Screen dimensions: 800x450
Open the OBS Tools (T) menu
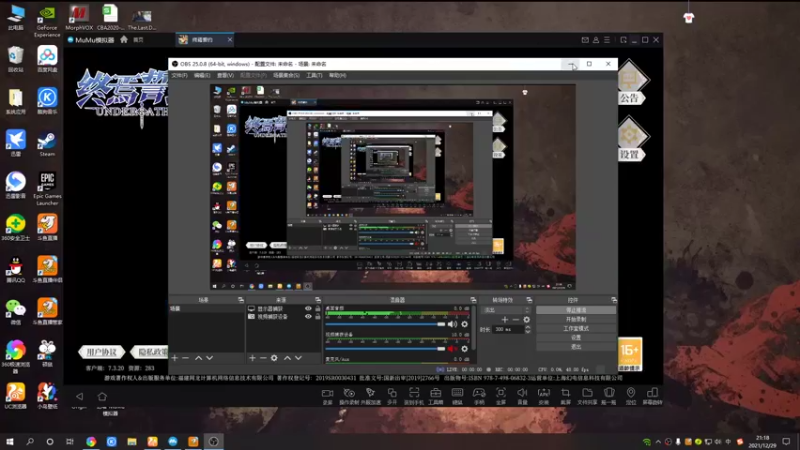pos(314,76)
